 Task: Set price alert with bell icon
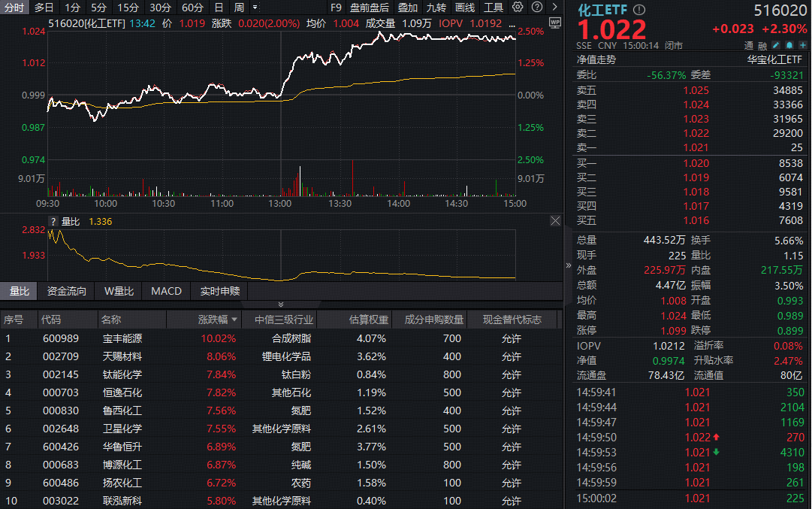pyautogui.click(x=789, y=46)
